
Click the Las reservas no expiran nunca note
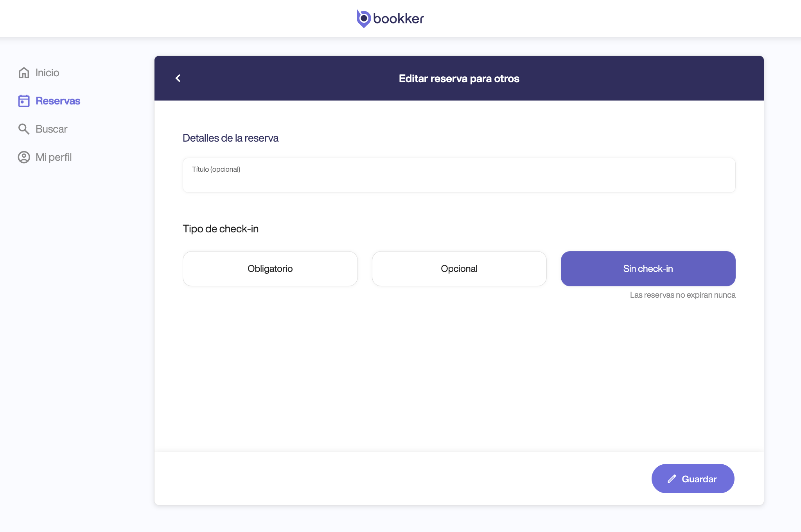[682, 295]
